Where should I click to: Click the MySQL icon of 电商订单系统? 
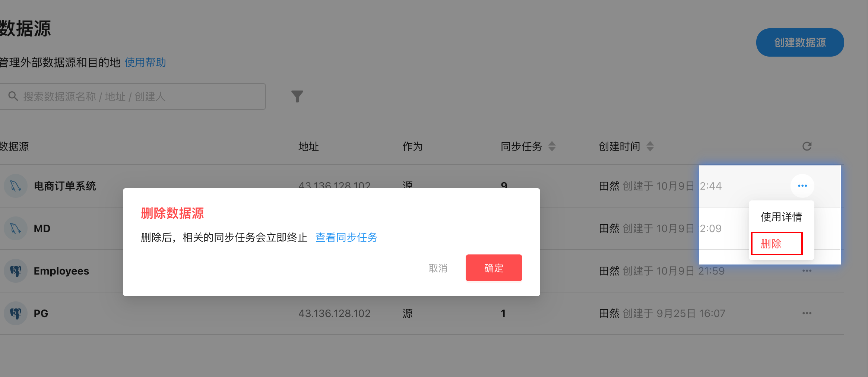point(16,186)
